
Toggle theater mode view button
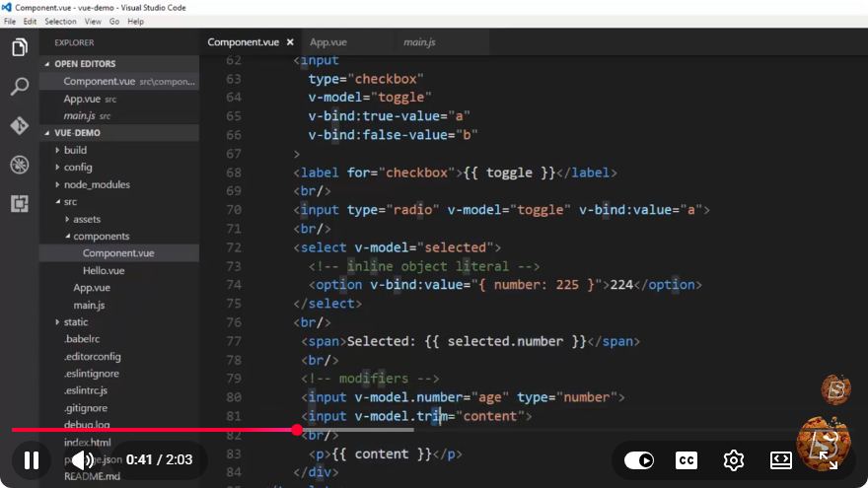coord(780,460)
